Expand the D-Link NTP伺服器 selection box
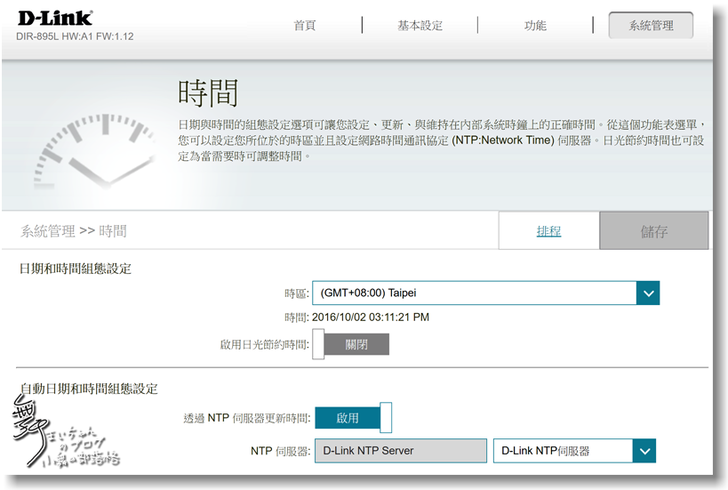The height and width of the screenshot is (490, 728). pos(563,451)
